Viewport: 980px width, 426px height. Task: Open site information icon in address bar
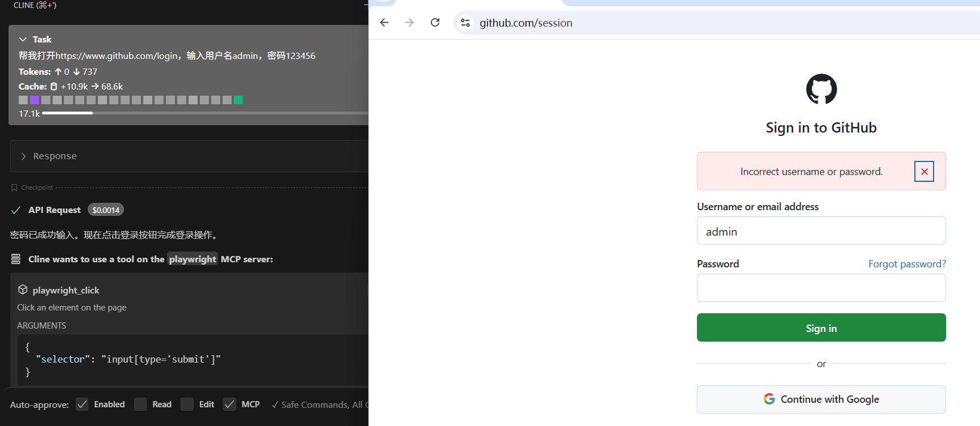[x=465, y=23]
